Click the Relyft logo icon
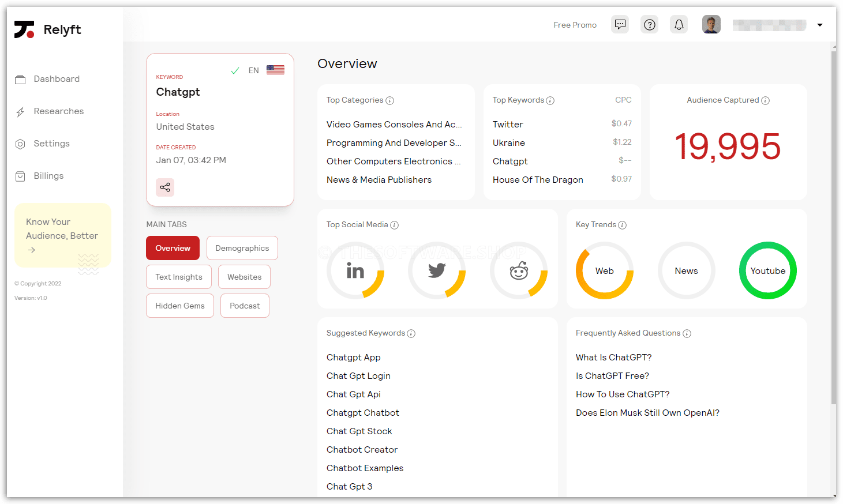The image size is (843, 504). (24, 29)
